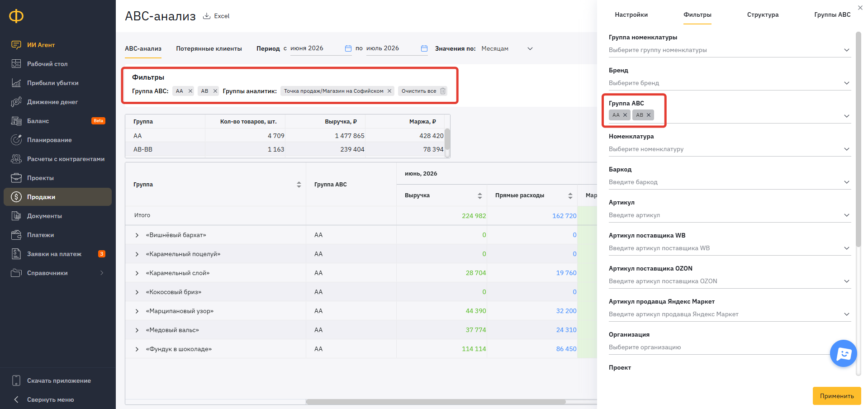Open the Потерянные клиенты tab

pyautogui.click(x=209, y=48)
